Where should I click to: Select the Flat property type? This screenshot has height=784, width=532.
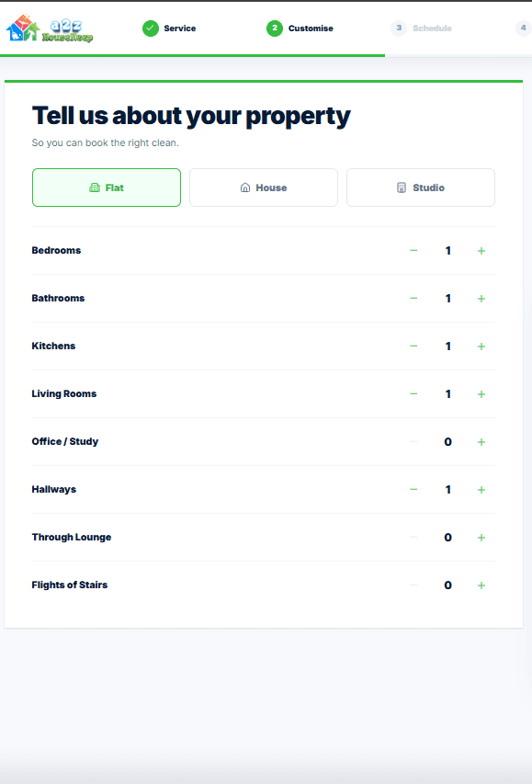107,187
